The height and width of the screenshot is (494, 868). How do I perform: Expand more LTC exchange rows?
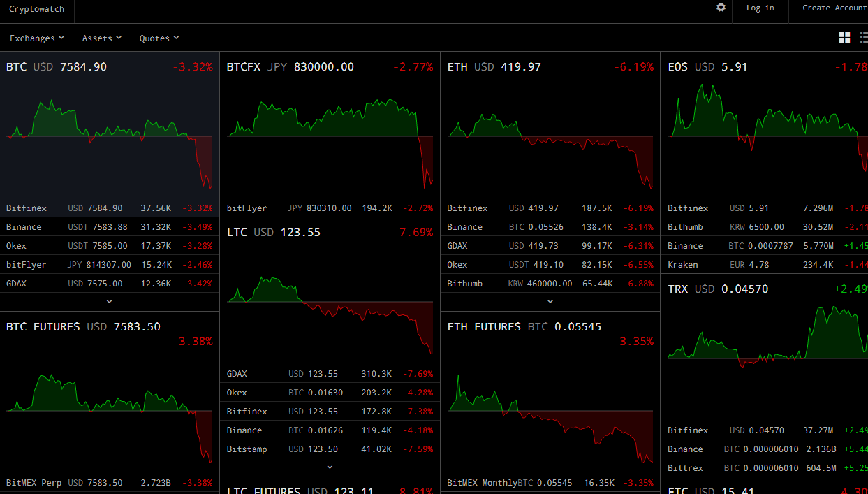(330, 467)
